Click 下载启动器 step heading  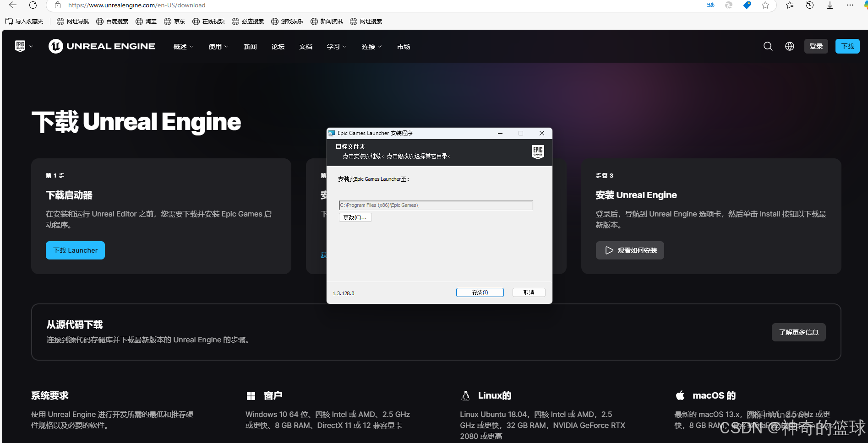(69, 195)
